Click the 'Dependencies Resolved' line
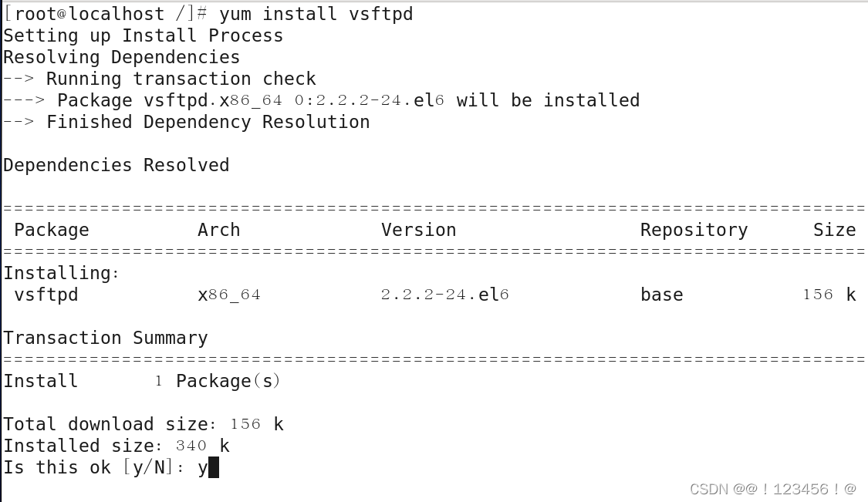This screenshot has width=868, height=502. (x=117, y=165)
